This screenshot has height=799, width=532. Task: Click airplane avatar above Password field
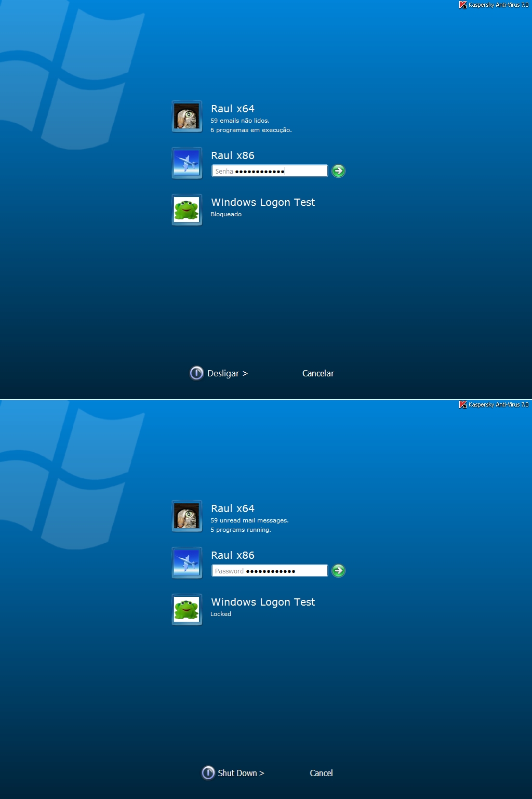pyautogui.click(x=187, y=563)
